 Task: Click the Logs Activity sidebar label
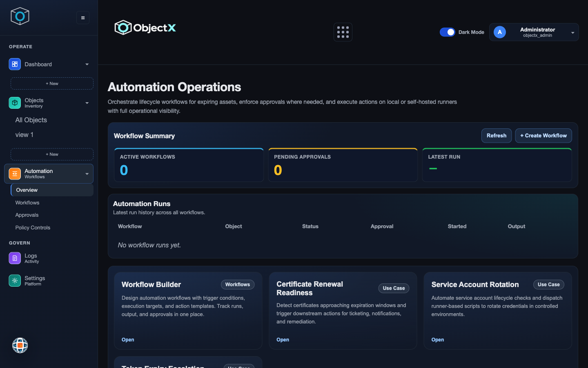[32, 258]
